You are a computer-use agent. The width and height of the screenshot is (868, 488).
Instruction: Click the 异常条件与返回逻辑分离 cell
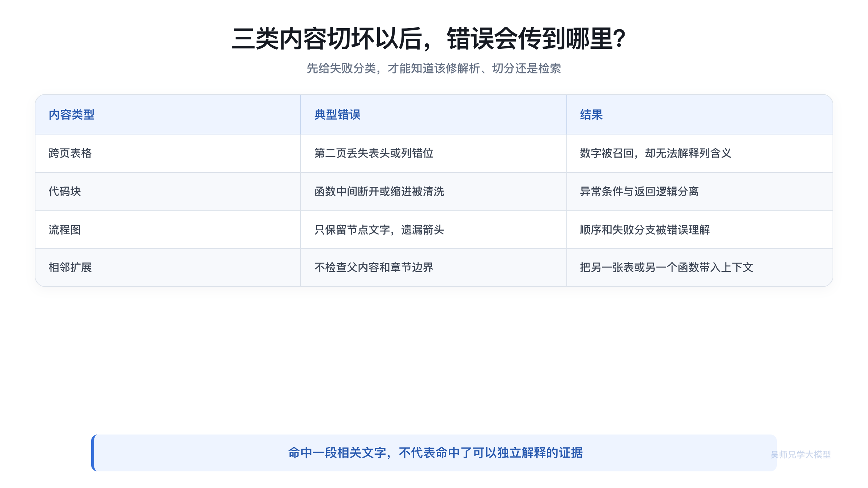point(699,192)
